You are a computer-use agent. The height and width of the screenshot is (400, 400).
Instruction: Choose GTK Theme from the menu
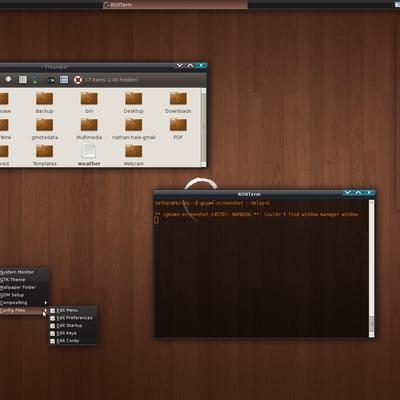click(x=24, y=280)
